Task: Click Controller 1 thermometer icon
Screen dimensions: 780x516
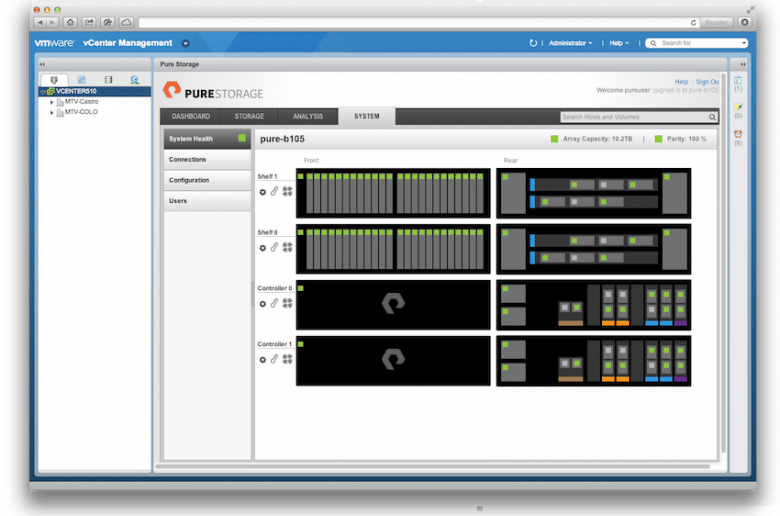Action: pos(274,359)
